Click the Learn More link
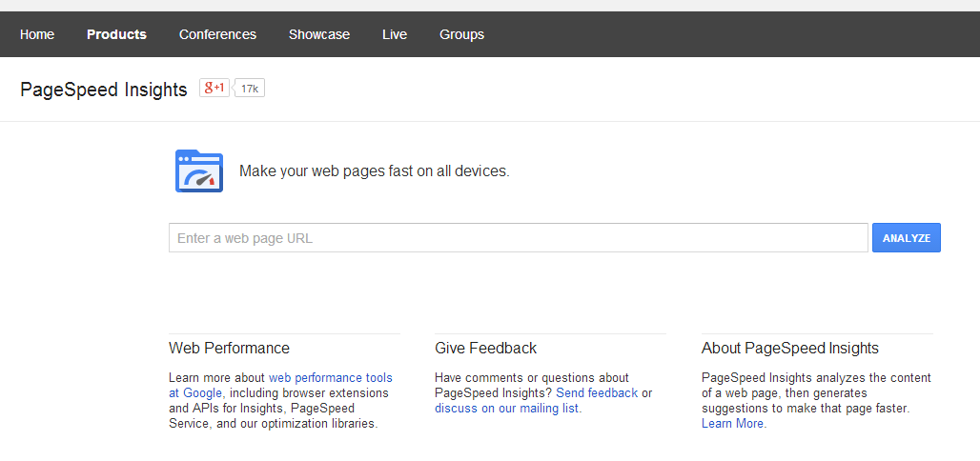The image size is (980, 461). pyautogui.click(x=732, y=424)
